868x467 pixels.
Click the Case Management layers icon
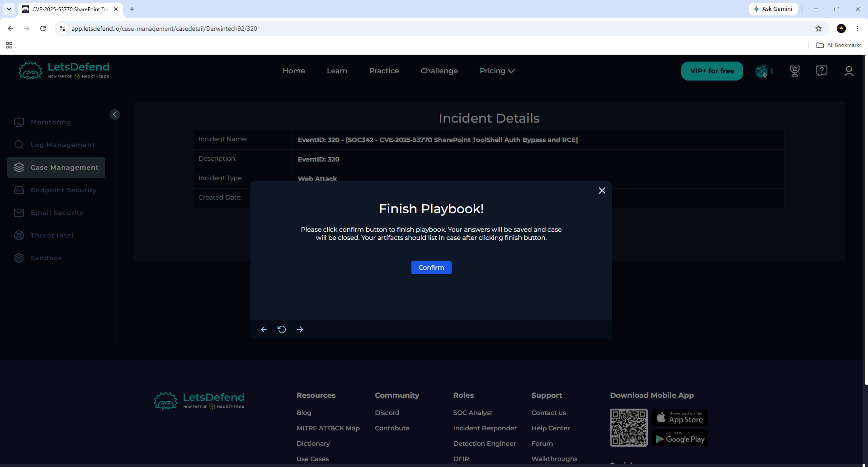pyautogui.click(x=19, y=167)
